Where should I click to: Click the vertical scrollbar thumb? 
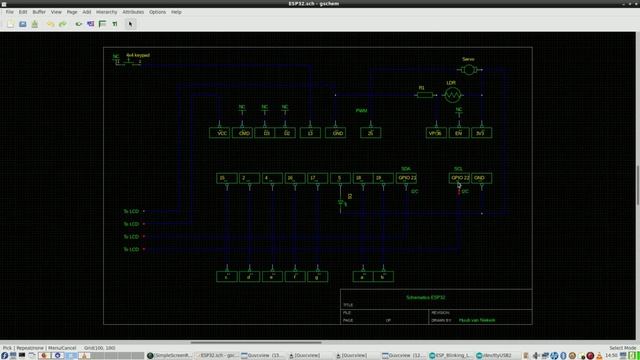638,185
